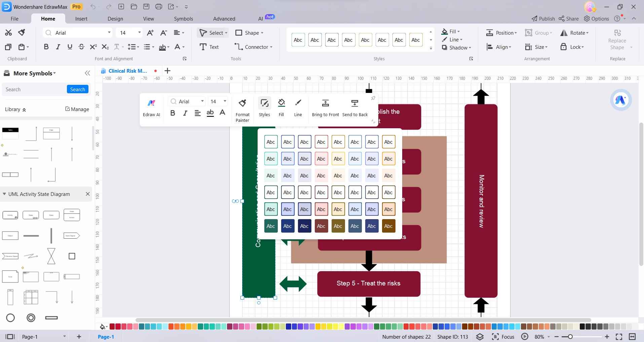The width and height of the screenshot is (644, 342).
Task: Adjust the zoom slider in status bar
Action: click(x=570, y=337)
